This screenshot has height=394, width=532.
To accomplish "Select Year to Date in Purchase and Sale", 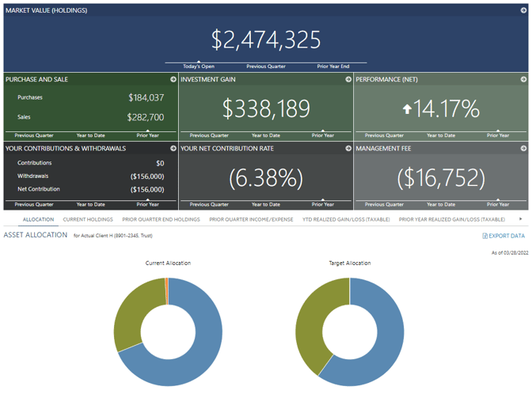I will coord(90,135).
